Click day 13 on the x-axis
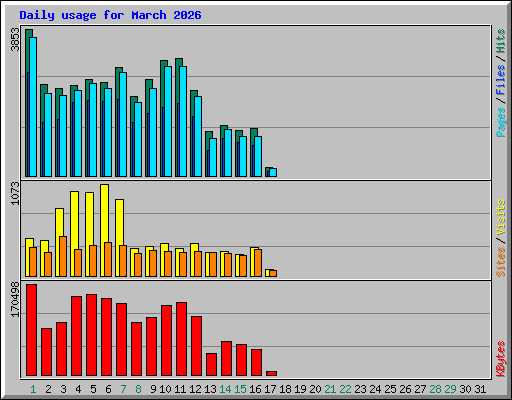 [x=210, y=389]
